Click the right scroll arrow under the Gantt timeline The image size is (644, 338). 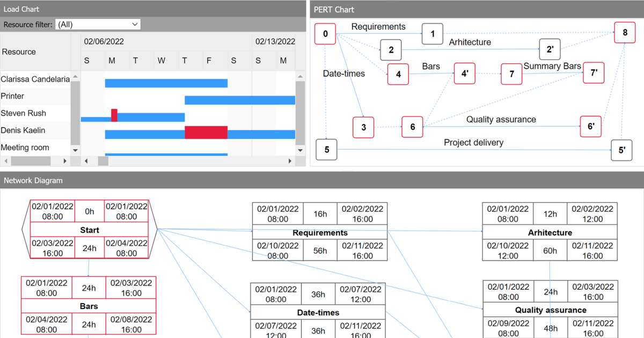tap(290, 160)
